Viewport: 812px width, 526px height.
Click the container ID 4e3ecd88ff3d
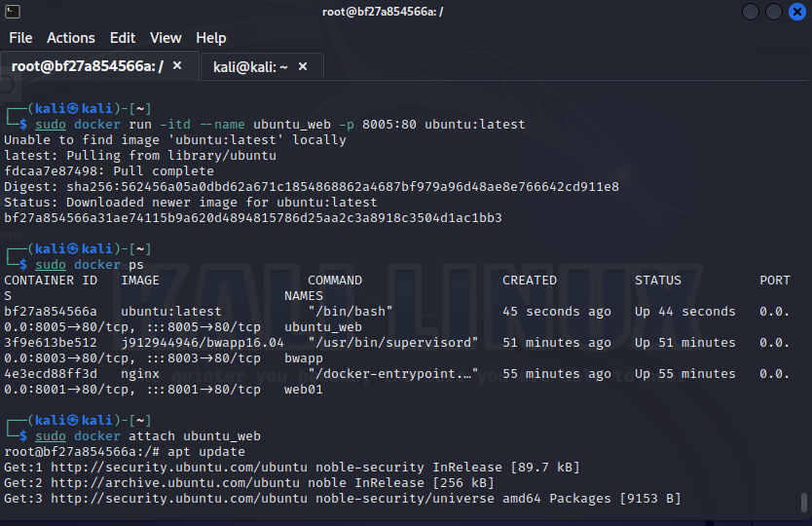tap(51, 374)
